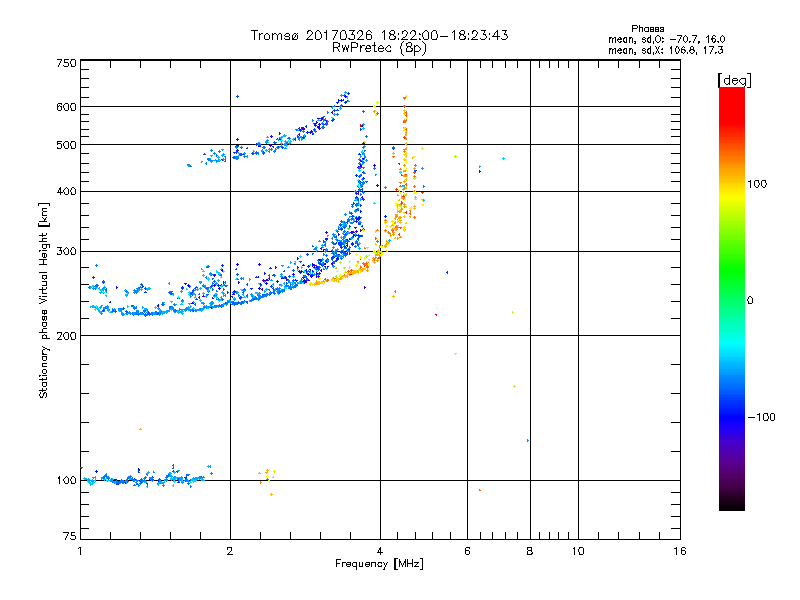
Task: Click the "mean, sd,O: -70.7, 16.0" line
Action: coord(666,39)
